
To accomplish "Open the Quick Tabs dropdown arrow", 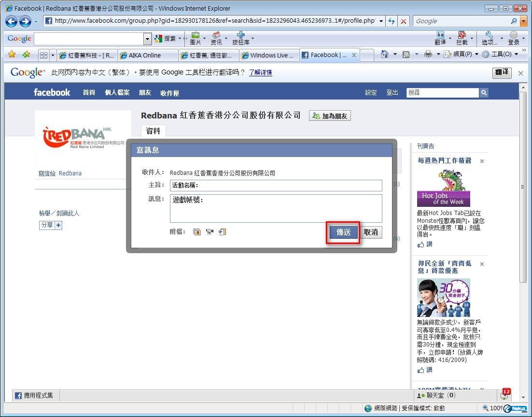I will 53,55.
